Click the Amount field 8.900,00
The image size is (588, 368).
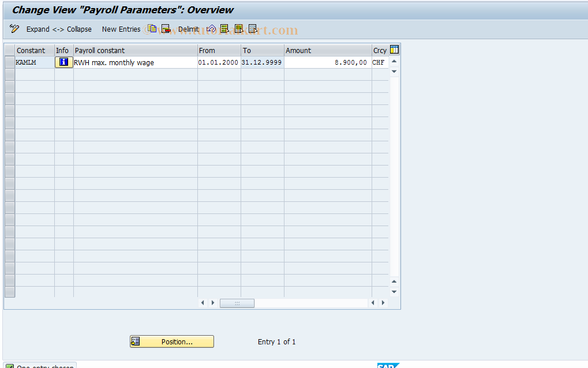tap(328, 62)
